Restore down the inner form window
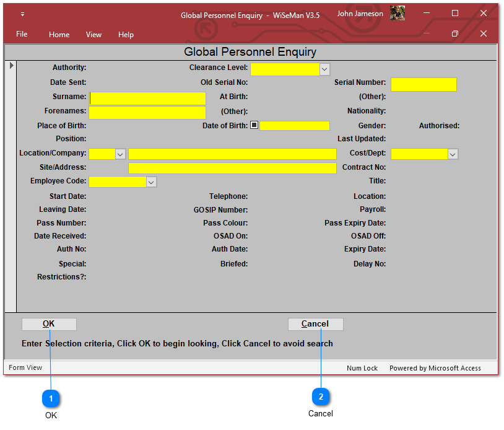This screenshot has height=430, width=504. pyautogui.click(x=455, y=33)
